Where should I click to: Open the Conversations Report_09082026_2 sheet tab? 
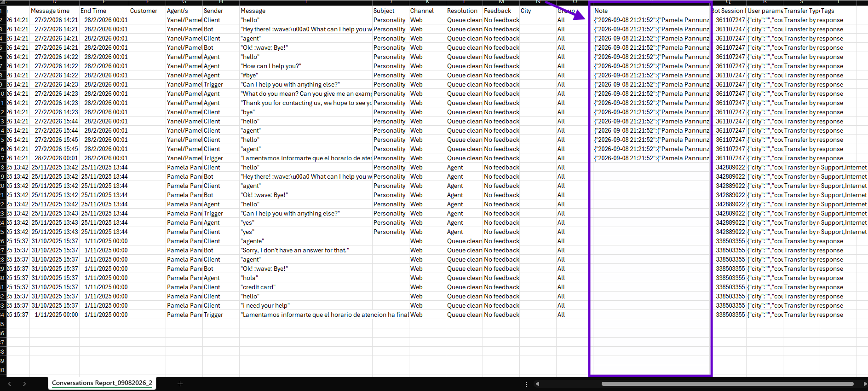(102, 383)
